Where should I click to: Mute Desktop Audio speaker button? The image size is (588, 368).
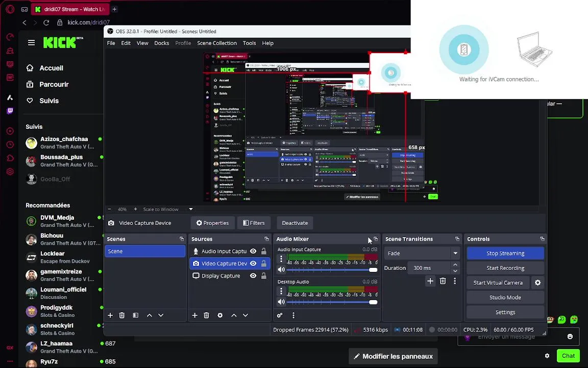coord(281,302)
